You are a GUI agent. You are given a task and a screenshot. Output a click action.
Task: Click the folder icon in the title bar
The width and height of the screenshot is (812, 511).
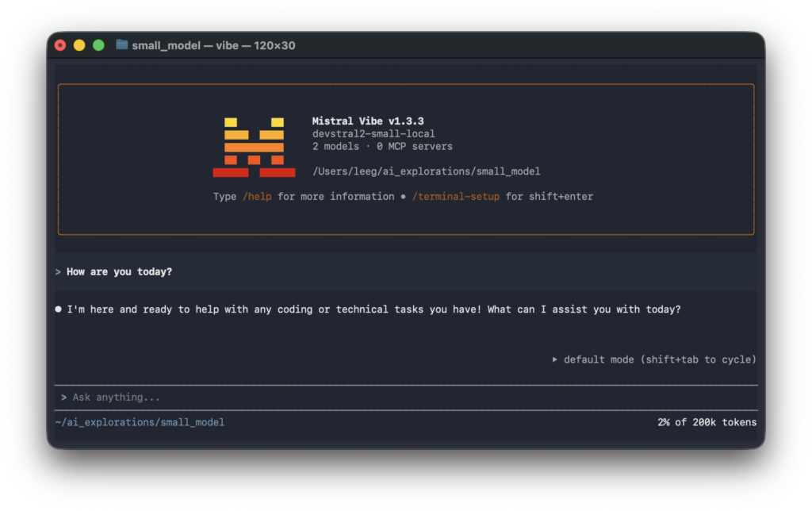pos(121,45)
